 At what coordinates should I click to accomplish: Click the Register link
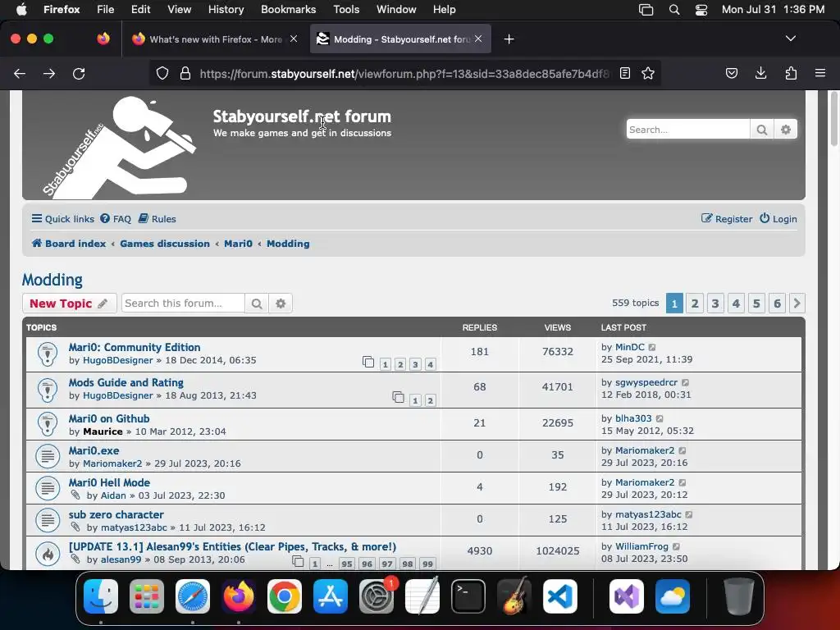tap(727, 218)
